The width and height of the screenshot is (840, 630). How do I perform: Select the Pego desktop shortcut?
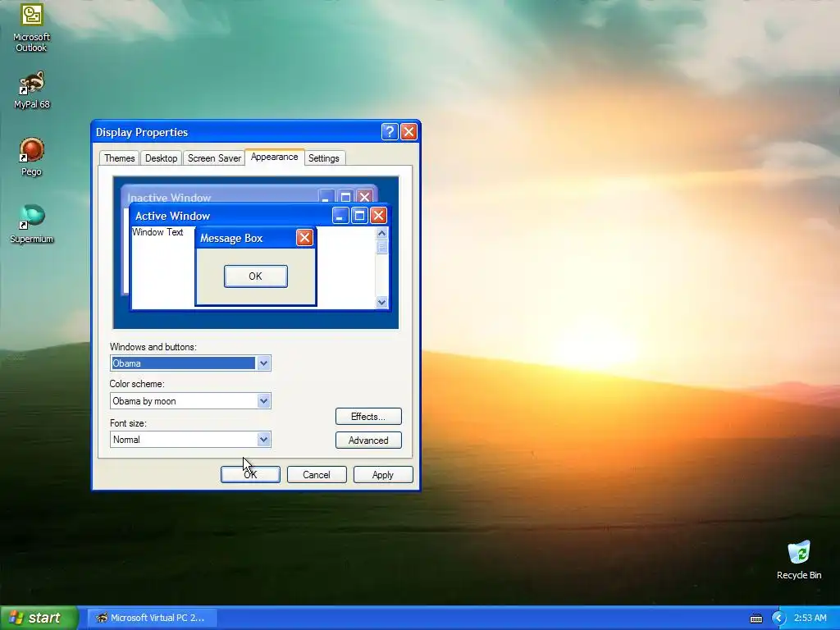[x=32, y=157]
